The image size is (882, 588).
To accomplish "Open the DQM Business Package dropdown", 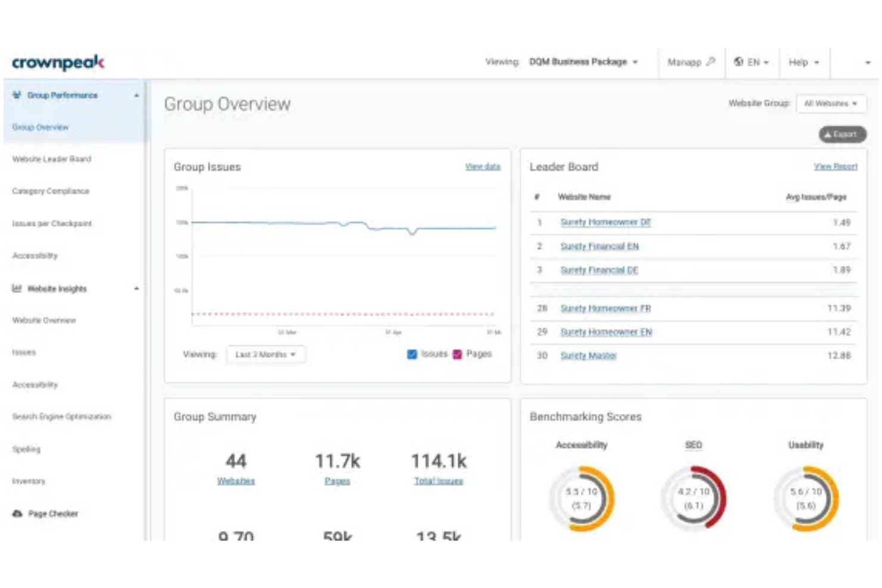I will pyautogui.click(x=583, y=61).
